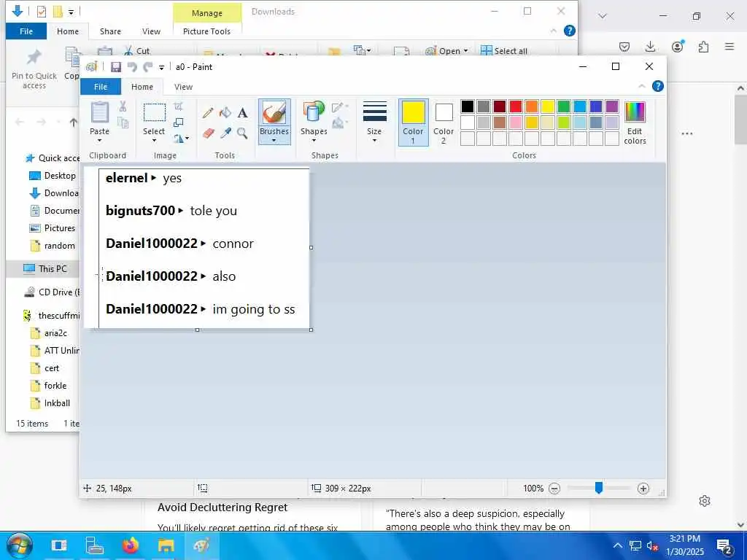This screenshot has width=747, height=560.
Task: Open the Customize Quick Access Toolbar dropdown in Paint
Action: [161, 68]
